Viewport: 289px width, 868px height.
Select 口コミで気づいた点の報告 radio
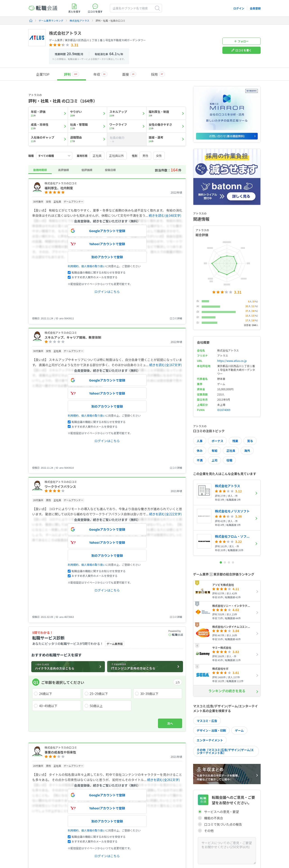(200, 825)
